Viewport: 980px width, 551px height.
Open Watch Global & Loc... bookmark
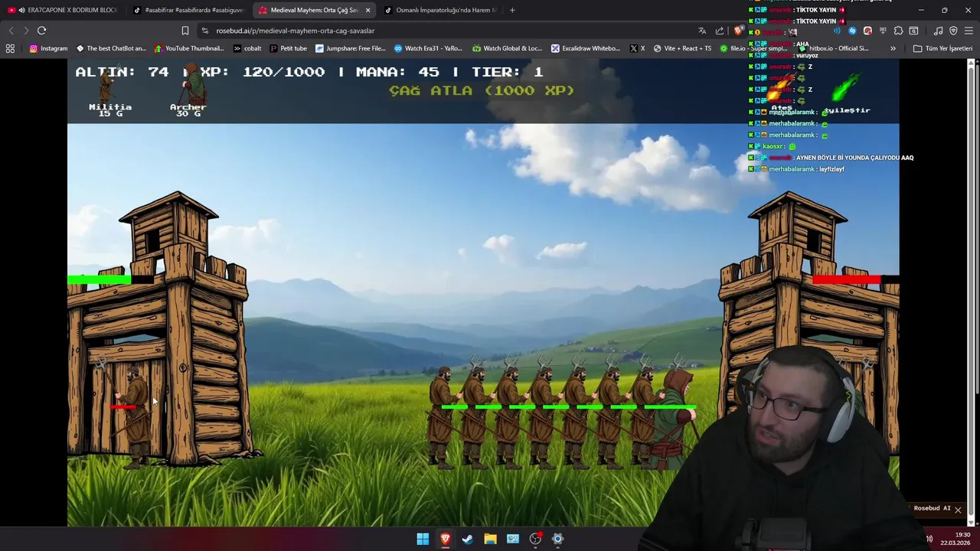click(507, 48)
